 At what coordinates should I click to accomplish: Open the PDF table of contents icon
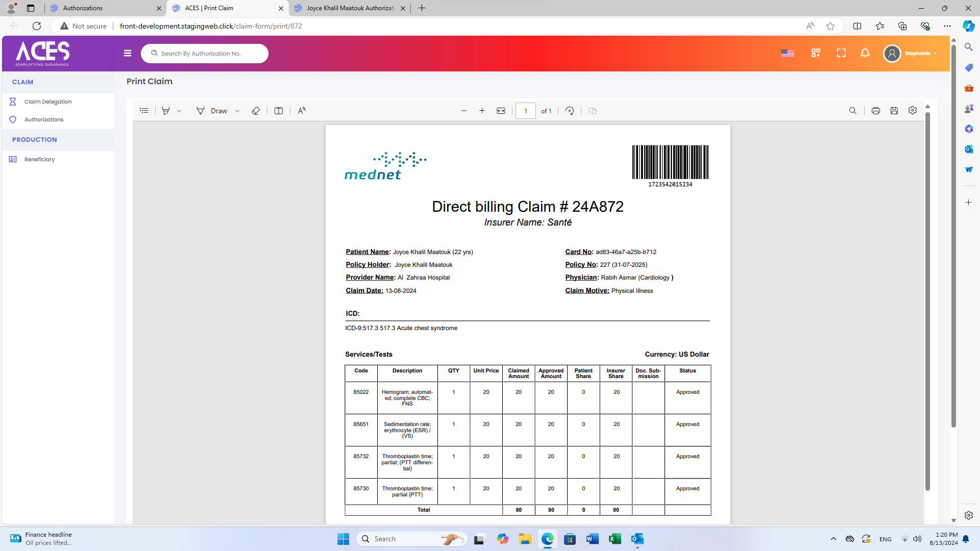pyautogui.click(x=144, y=111)
